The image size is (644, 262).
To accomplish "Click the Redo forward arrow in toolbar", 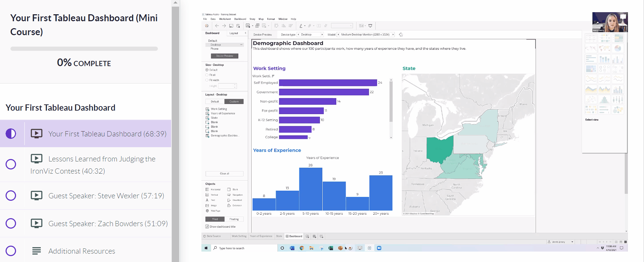I will coord(224,26).
